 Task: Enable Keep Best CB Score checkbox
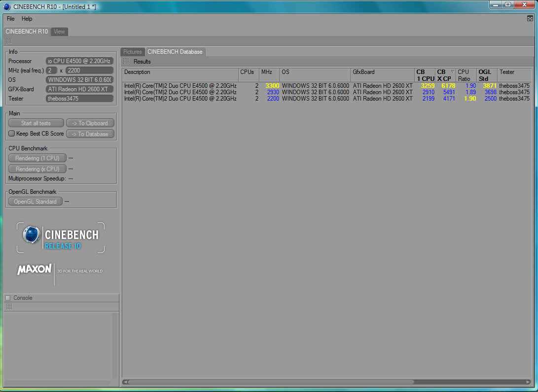12,134
